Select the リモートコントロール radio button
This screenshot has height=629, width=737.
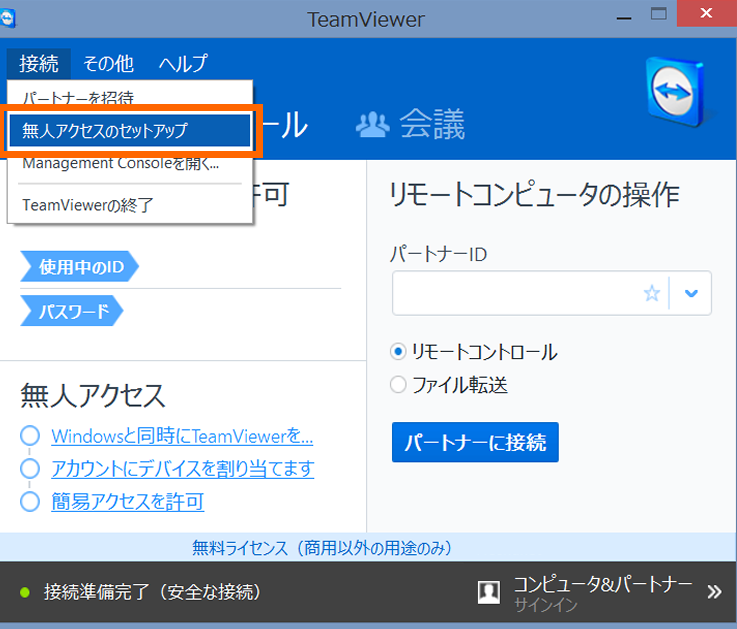[x=398, y=352]
